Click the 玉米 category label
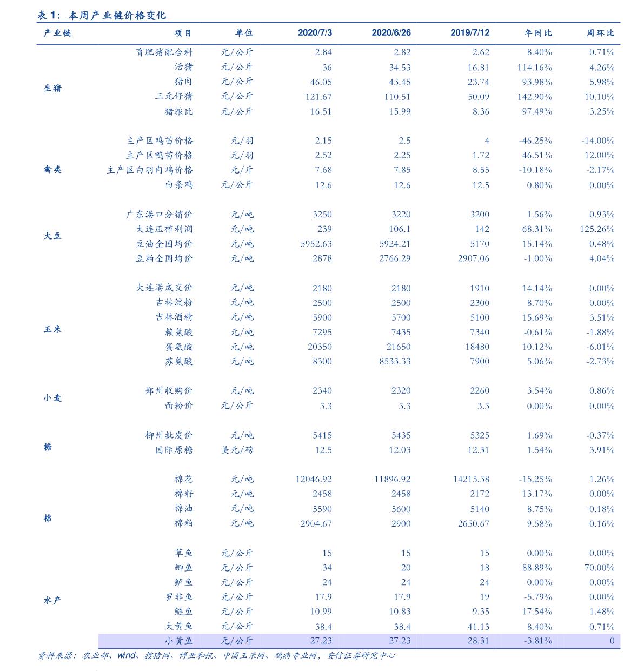 point(52,329)
